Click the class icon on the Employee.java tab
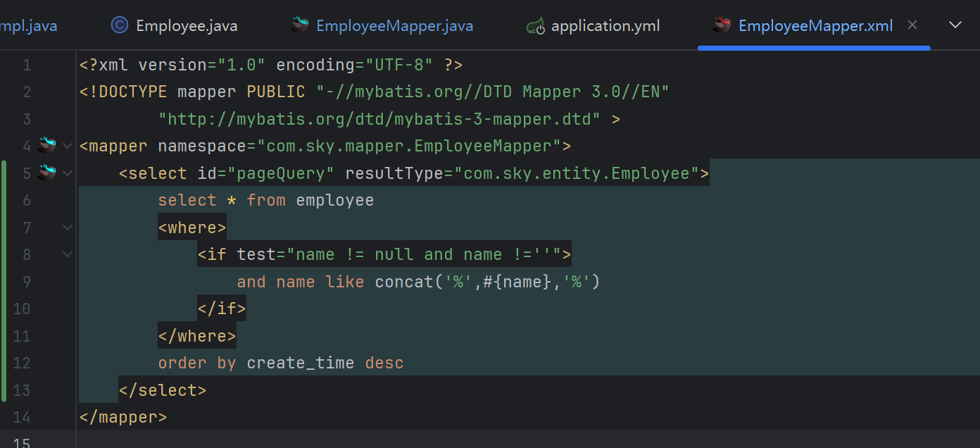The height and width of the screenshot is (448, 980). (x=120, y=26)
